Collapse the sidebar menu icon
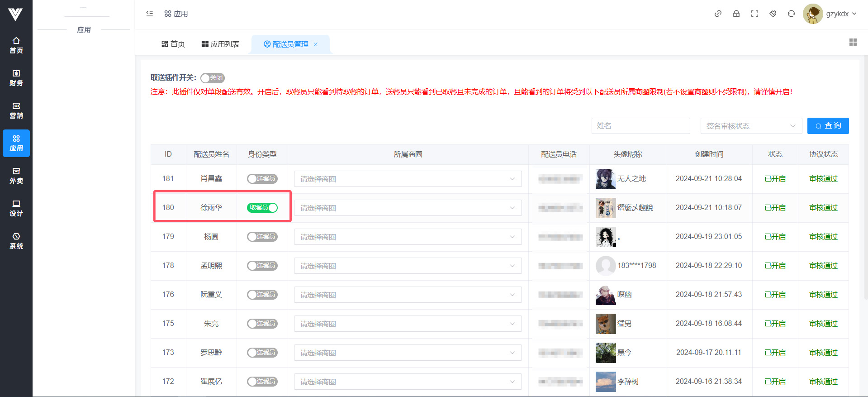This screenshot has width=868, height=397. click(x=150, y=14)
